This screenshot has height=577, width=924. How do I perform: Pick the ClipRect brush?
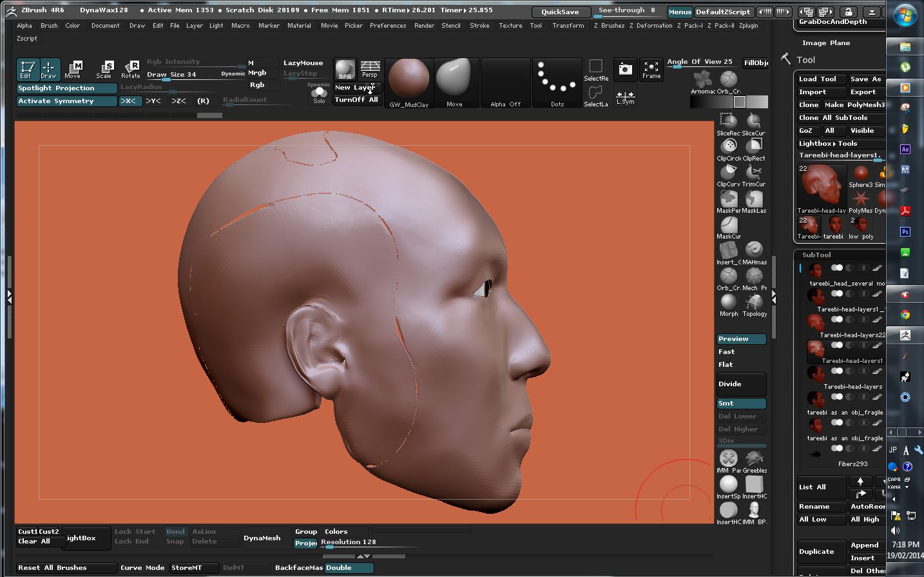[x=754, y=149]
